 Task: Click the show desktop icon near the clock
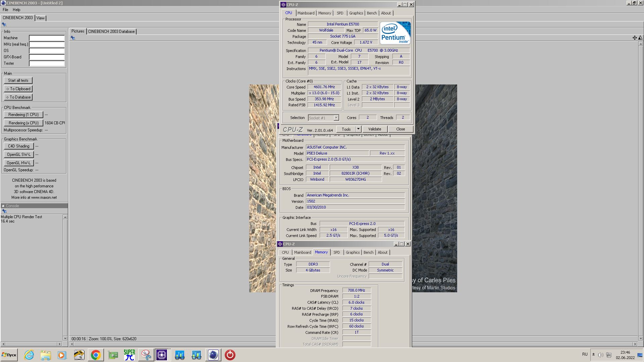click(x=640, y=355)
